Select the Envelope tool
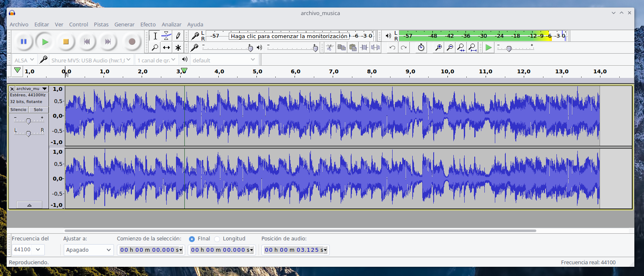This screenshot has height=276, width=644. (166, 36)
